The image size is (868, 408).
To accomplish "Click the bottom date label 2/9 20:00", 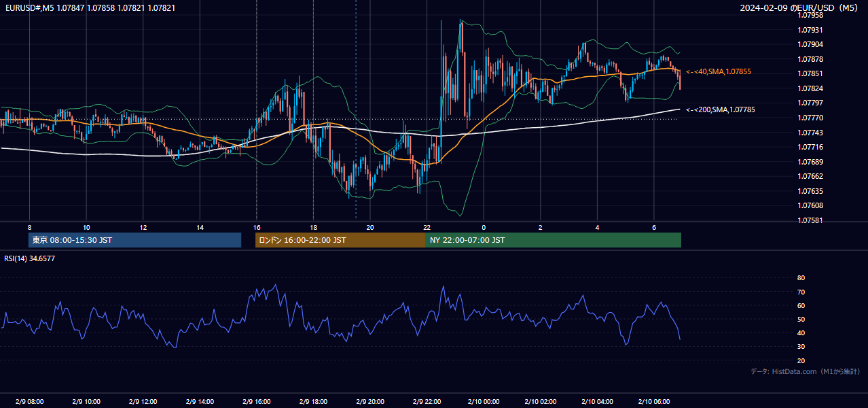I will click(x=369, y=401).
